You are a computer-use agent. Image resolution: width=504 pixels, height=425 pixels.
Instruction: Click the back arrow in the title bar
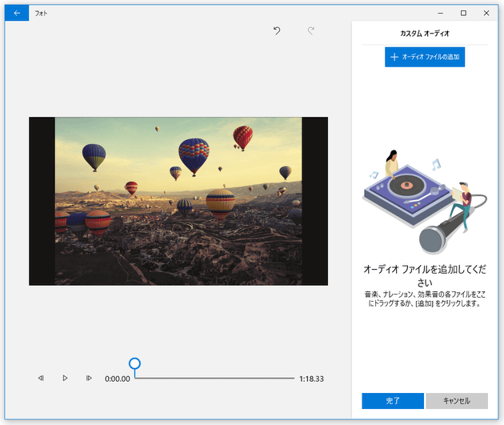pyautogui.click(x=17, y=13)
